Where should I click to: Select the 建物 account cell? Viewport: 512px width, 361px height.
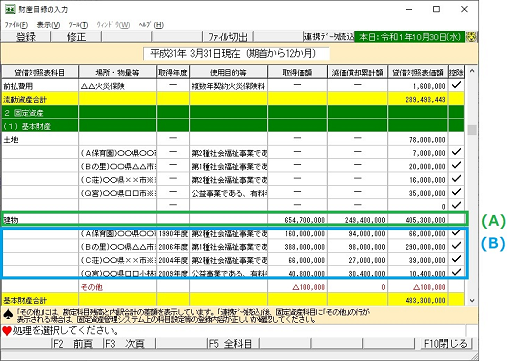[x=40, y=220]
